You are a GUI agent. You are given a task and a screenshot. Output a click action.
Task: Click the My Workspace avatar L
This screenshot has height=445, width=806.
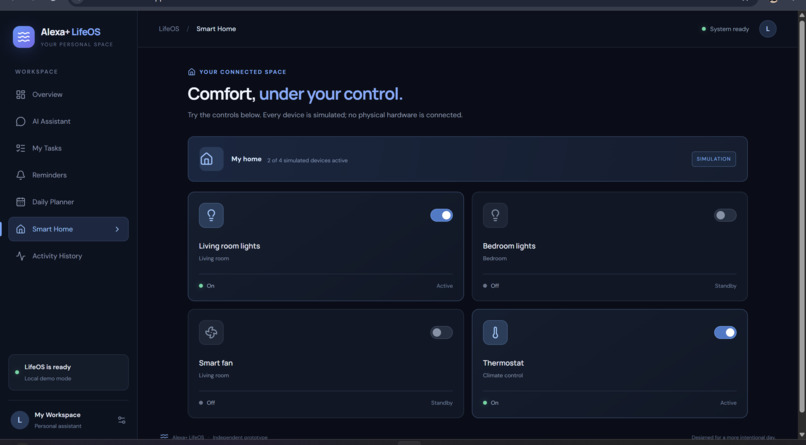click(20, 420)
